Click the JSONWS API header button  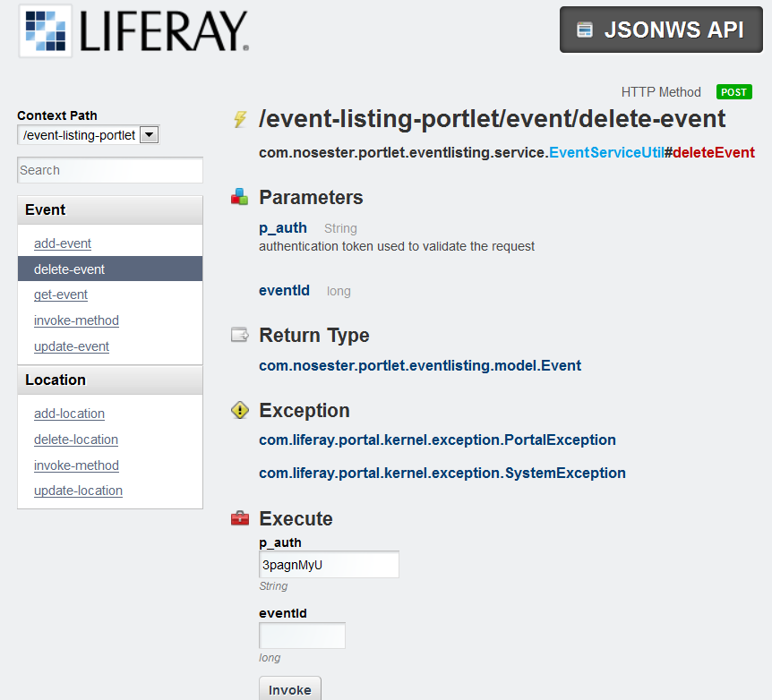coord(661,30)
